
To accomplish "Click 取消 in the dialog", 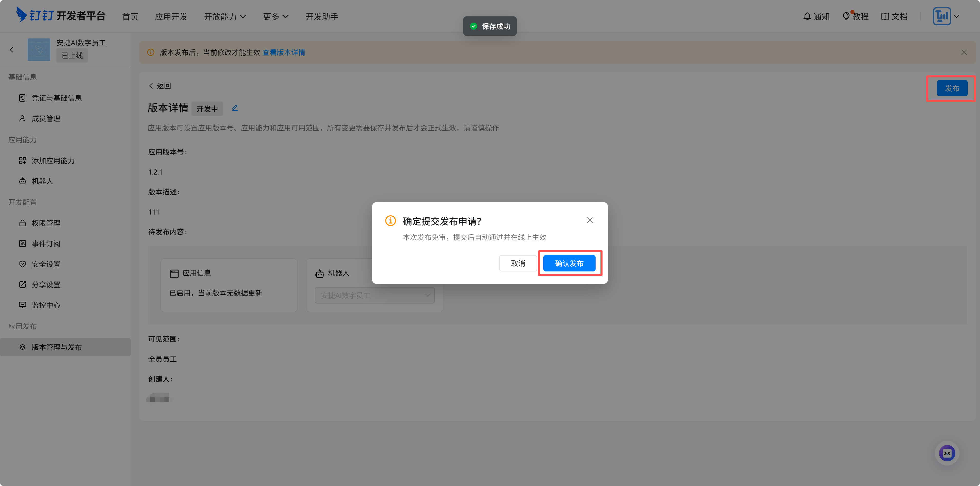I will click(x=518, y=263).
